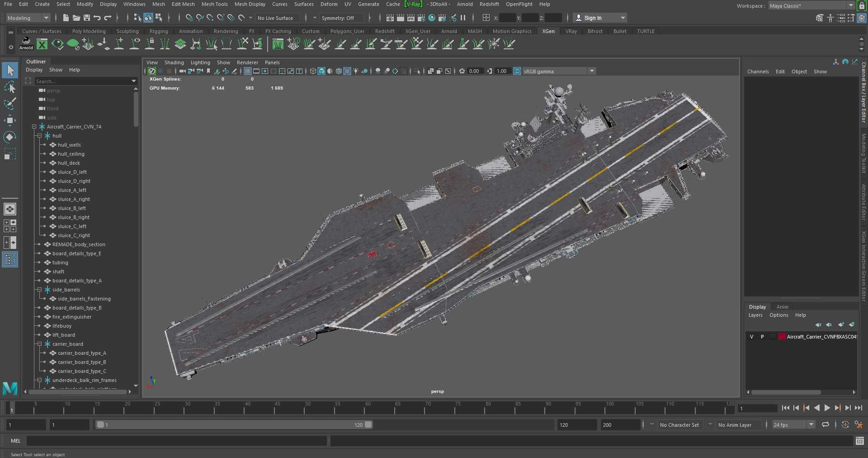Viewport: 868px width, 458px height.
Task: Select the arrow Select Tool in toolbox
Action: coord(10,70)
